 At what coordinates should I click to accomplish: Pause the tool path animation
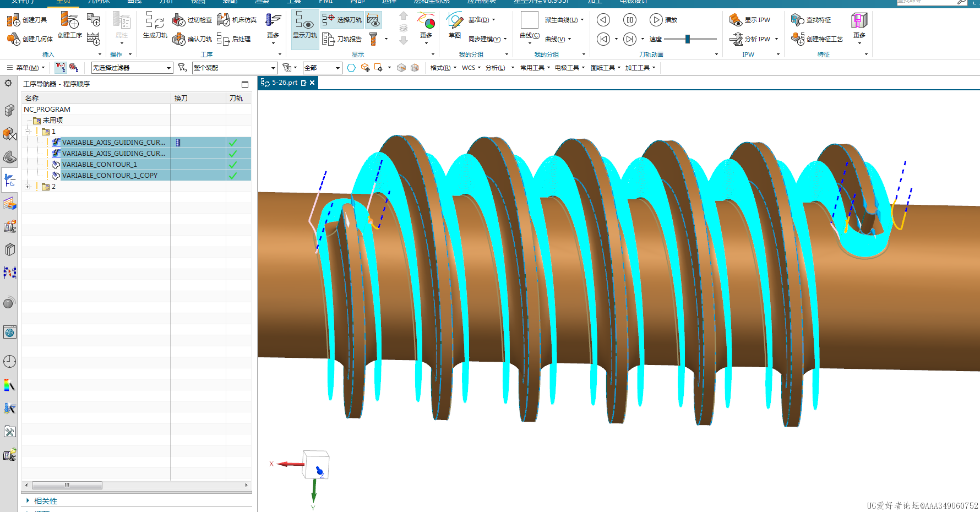(630, 20)
